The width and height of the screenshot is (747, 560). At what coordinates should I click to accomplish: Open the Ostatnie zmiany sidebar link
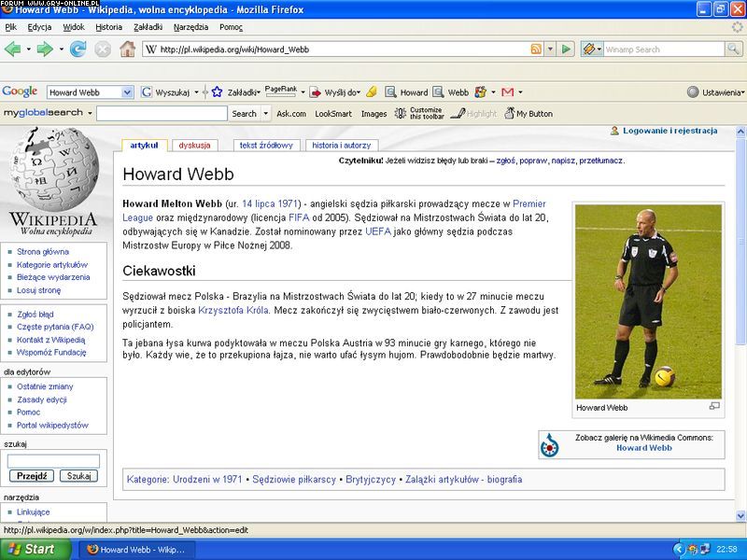tap(45, 386)
